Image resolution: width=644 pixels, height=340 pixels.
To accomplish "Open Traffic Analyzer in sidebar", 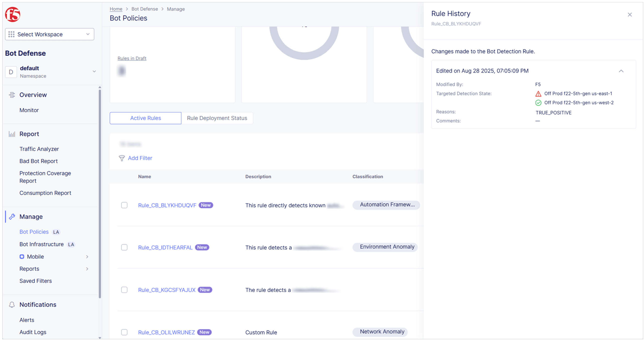I will click(x=39, y=149).
